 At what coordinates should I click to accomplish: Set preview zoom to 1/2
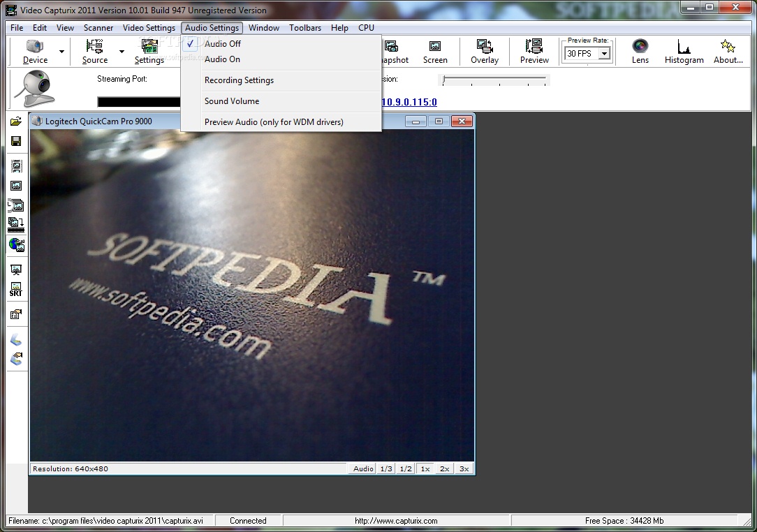coord(406,468)
